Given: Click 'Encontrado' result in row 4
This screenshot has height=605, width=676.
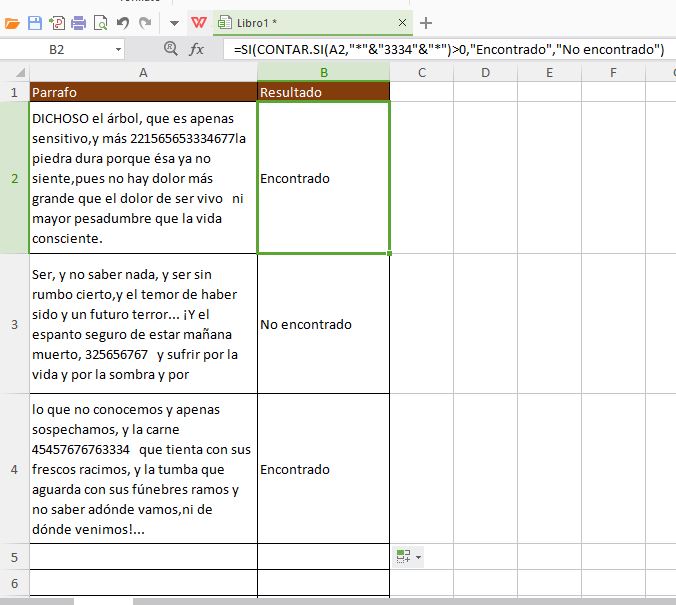Looking at the screenshot, I should tap(323, 469).
